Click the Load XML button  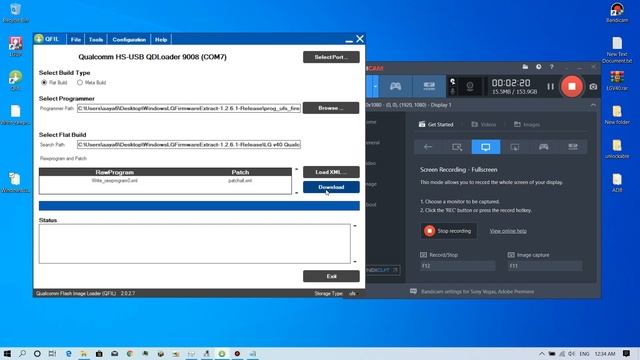coord(331,172)
